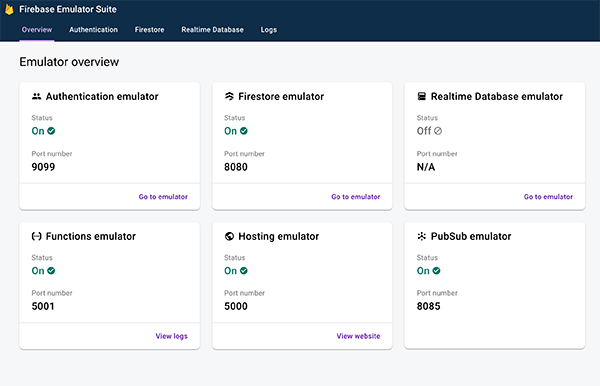The height and width of the screenshot is (386, 600).
Task: Click Port number label in PubSub card
Action: click(437, 293)
